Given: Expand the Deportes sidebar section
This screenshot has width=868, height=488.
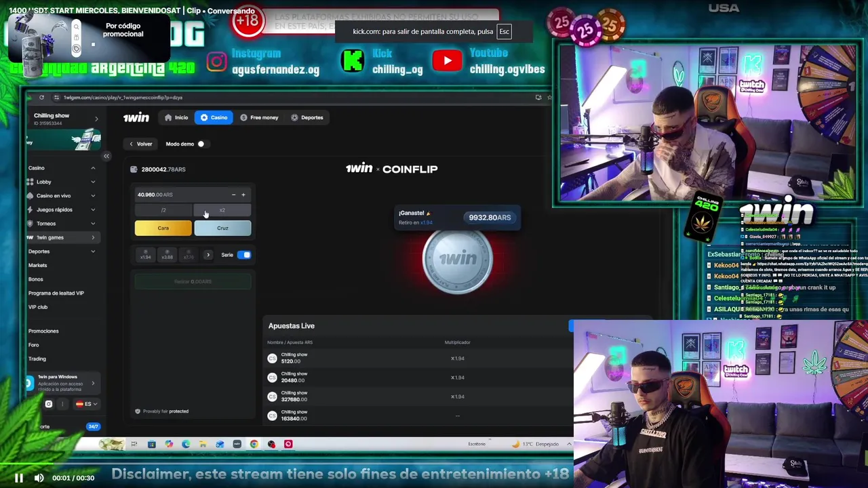Looking at the screenshot, I should coord(93,251).
